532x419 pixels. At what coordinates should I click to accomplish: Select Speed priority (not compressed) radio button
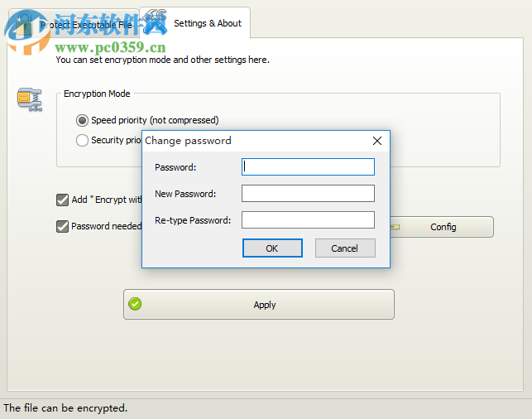82,120
